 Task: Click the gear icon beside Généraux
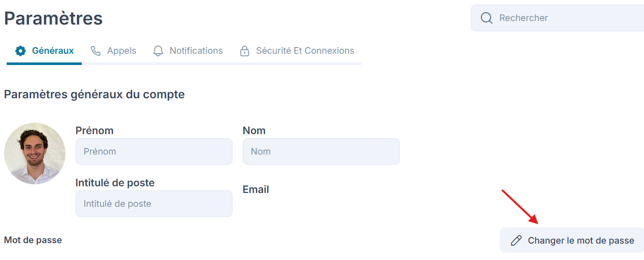tap(20, 51)
